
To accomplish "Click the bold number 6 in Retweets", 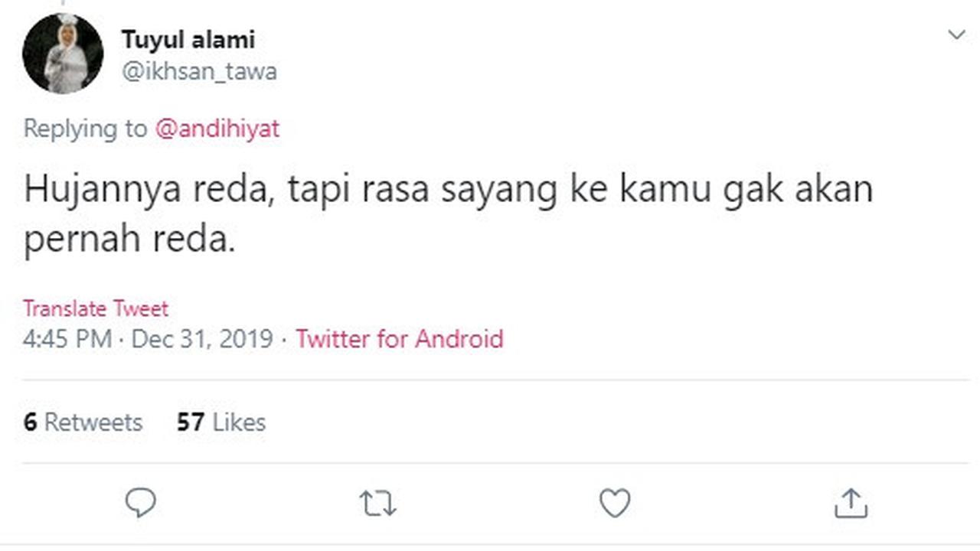I will (x=30, y=422).
